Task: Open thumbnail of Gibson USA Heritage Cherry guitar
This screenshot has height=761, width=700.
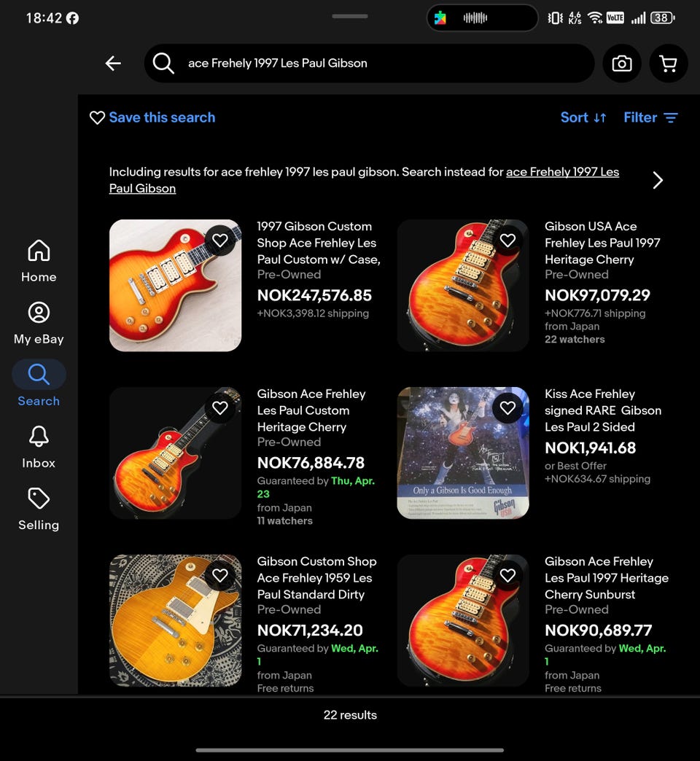Action: point(463,286)
